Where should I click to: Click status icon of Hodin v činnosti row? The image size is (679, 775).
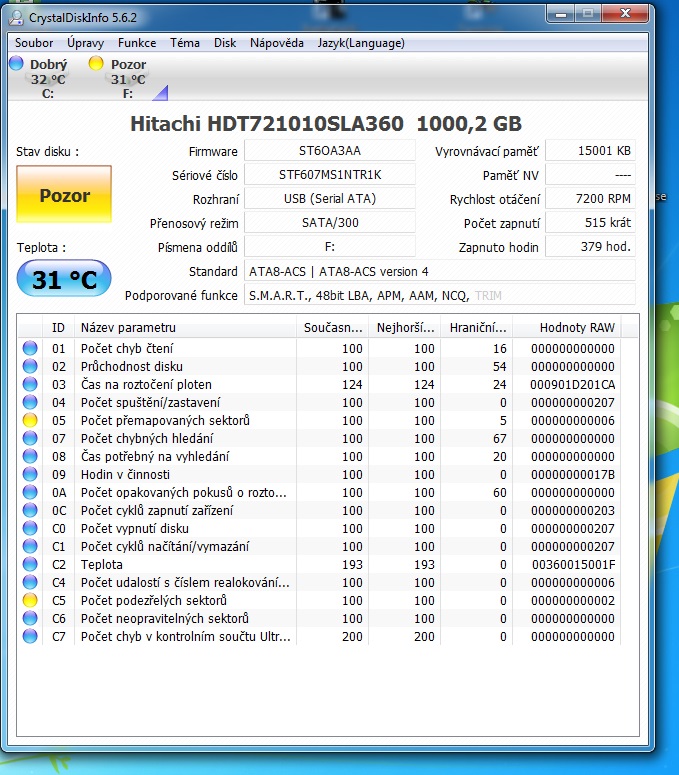pos(30,474)
